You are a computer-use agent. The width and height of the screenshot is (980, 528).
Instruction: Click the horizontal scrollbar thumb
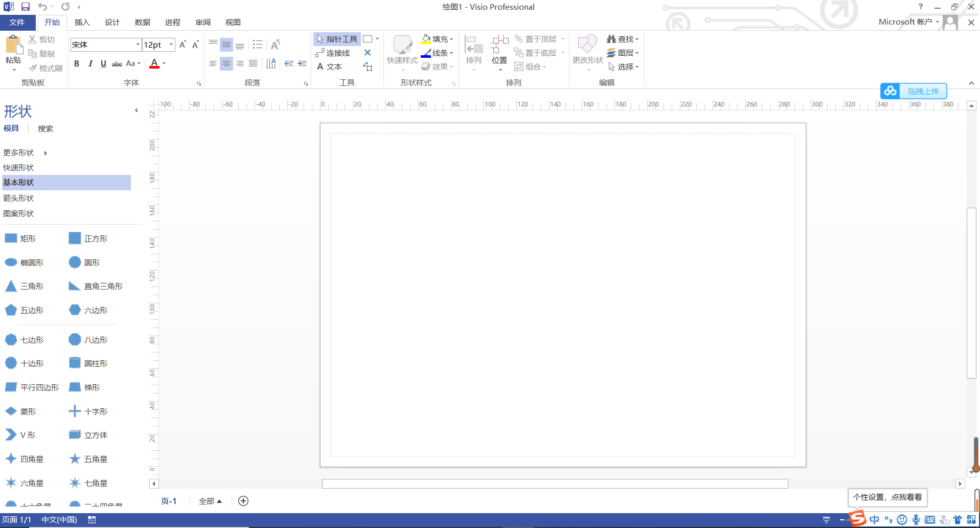pyautogui.click(x=555, y=483)
